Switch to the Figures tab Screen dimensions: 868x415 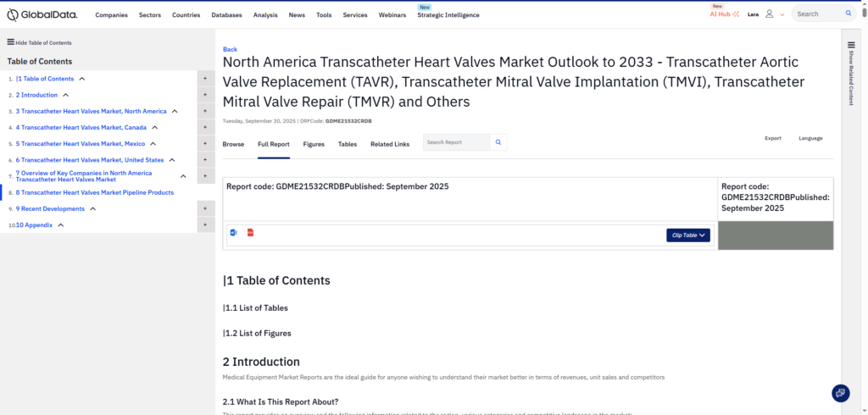[x=314, y=144]
